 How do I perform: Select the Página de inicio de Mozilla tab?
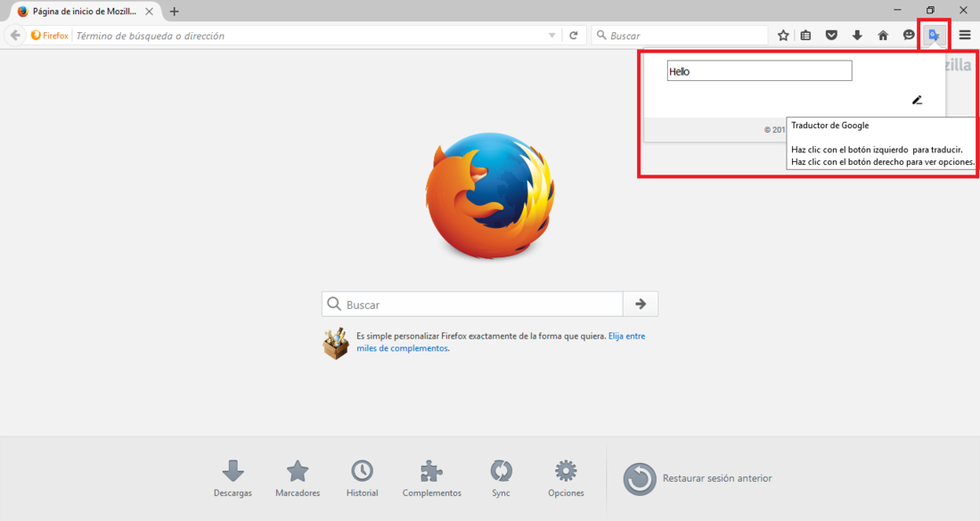coord(86,12)
